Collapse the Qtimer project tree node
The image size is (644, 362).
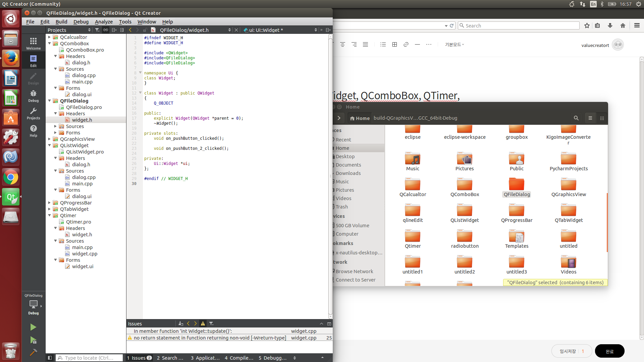[x=49, y=215]
